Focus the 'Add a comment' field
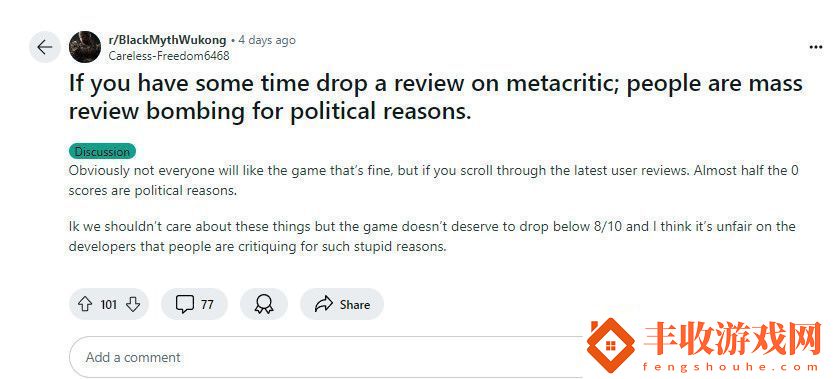The width and height of the screenshot is (833, 379). tap(329, 357)
